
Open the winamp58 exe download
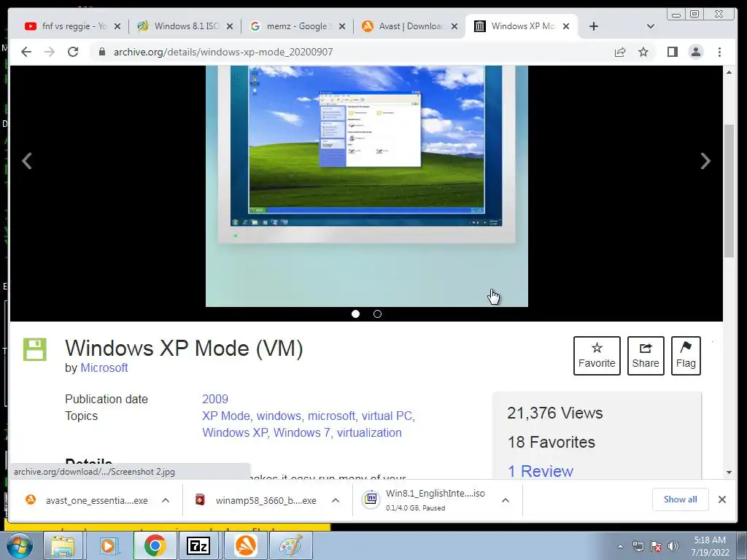256,500
